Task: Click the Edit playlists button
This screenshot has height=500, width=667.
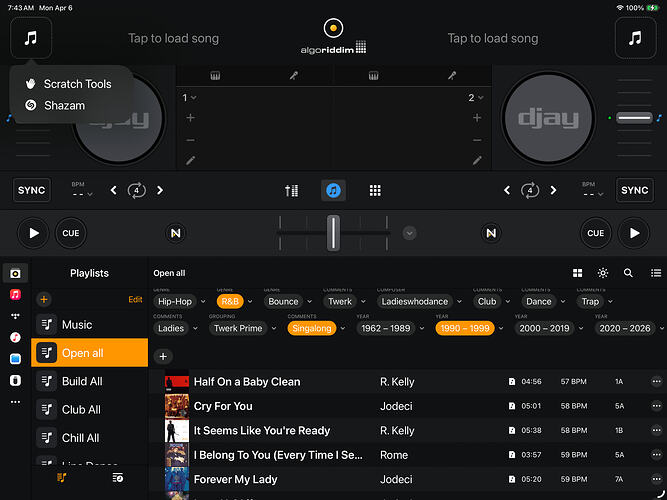Action: coord(135,299)
